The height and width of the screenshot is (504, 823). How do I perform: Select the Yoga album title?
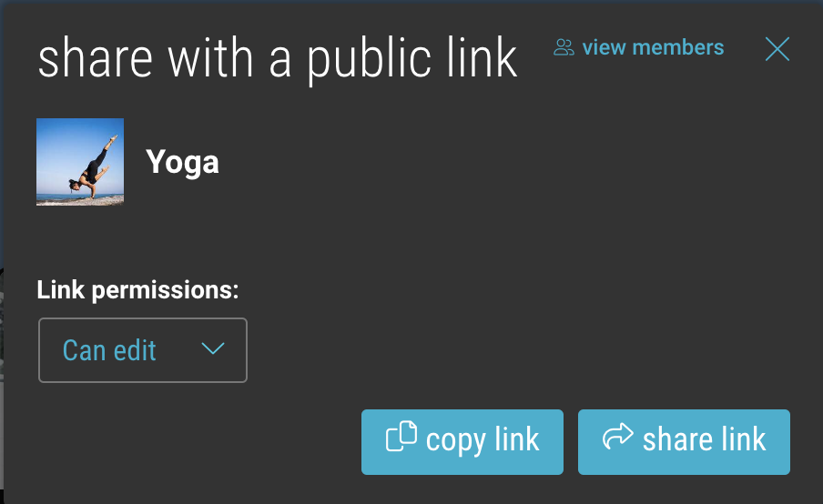(182, 162)
